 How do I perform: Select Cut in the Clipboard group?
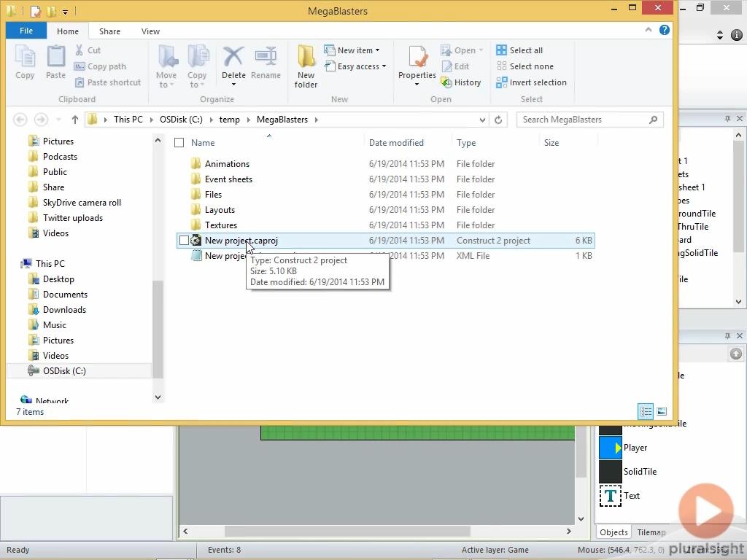88,50
